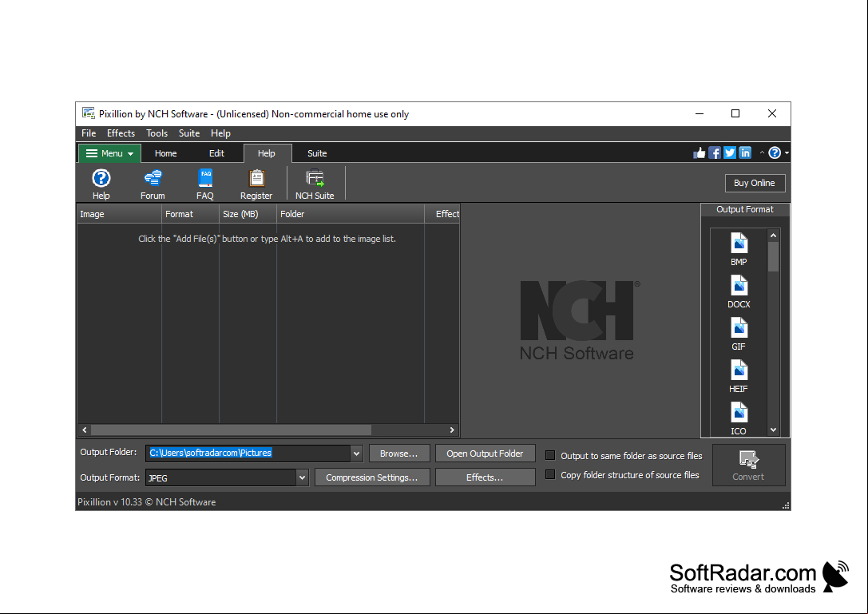Open the Help menu in menu bar
Screen dimensions: 868x614
[x=220, y=133]
